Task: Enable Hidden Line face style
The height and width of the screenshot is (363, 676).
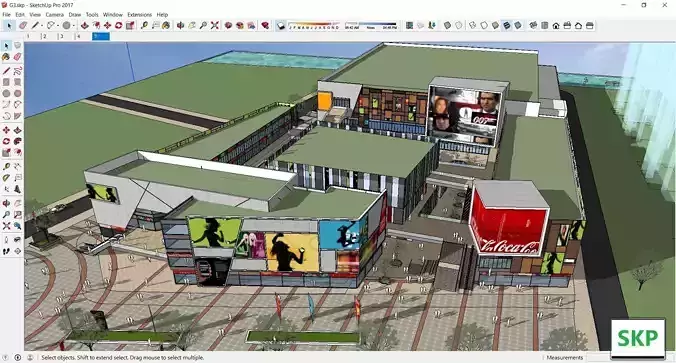Action: 484,25
